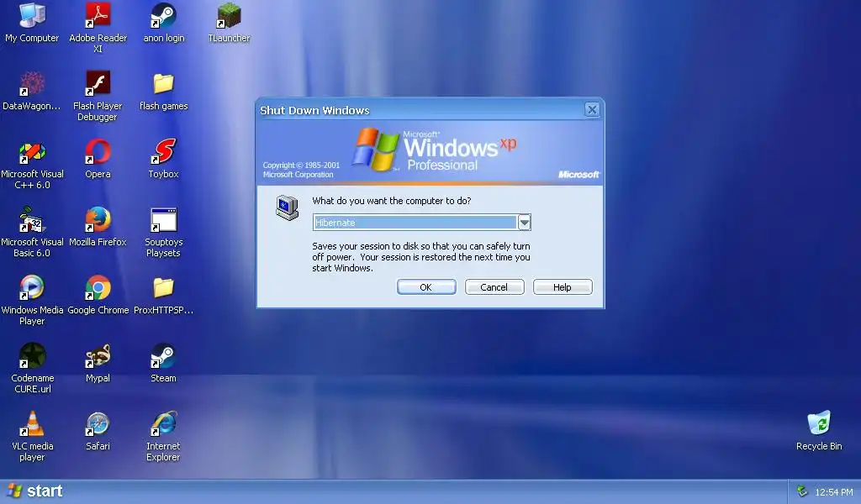
Task: Select the Microsoft Visual Basic 6.0 icon
Action: click(32, 220)
